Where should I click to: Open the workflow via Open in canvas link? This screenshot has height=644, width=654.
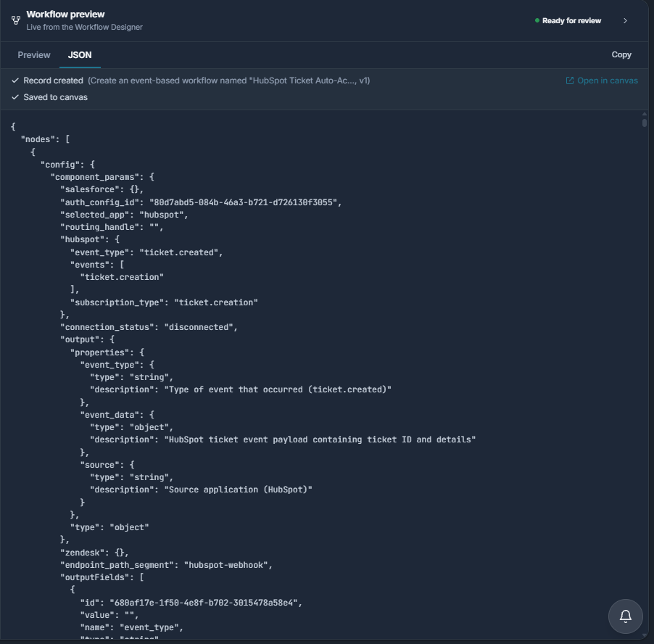coord(608,80)
